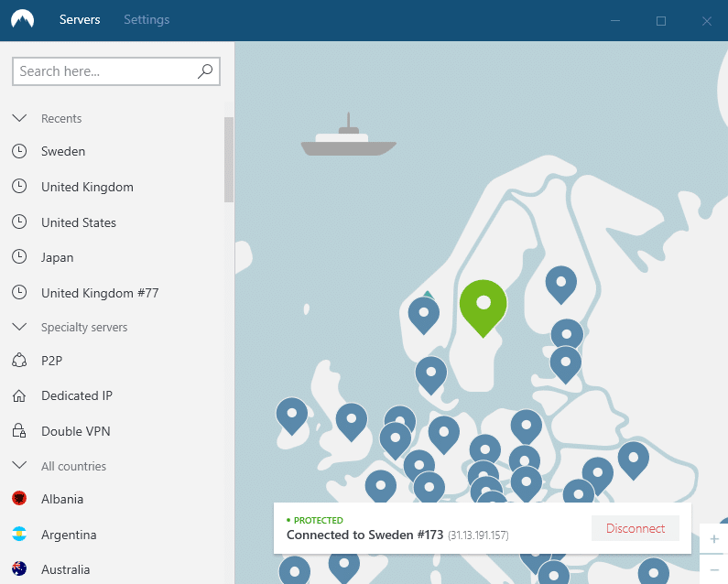The image size is (728, 584).
Task: Select P2P specialty servers
Action: click(x=51, y=361)
